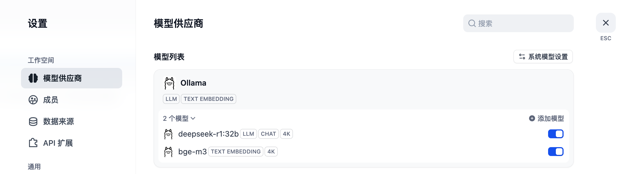The image size is (644, 174).
Task: Click the Ollama provider llama logo
Action: point(169,83)
